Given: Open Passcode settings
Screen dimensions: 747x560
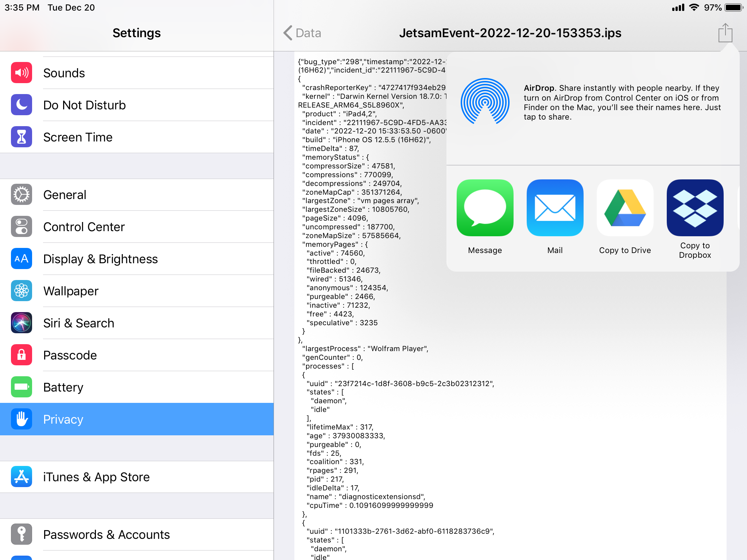Looking at the screenshot, I should click(137, 355).
